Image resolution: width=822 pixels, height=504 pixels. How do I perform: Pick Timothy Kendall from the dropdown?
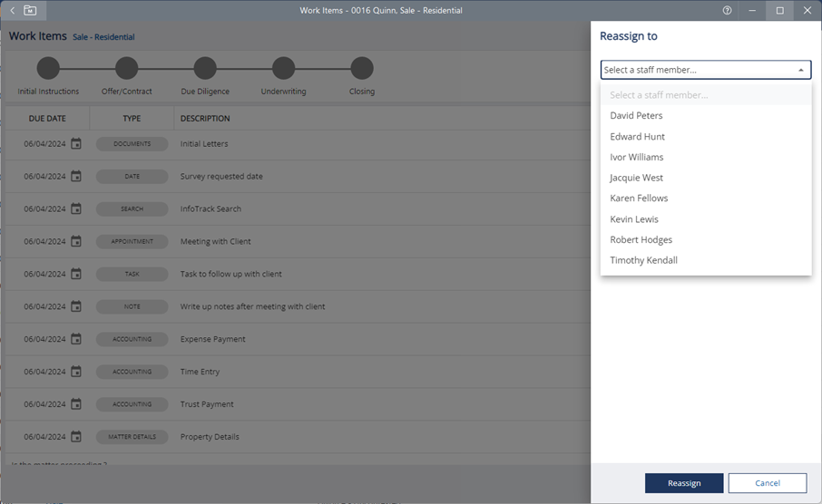coord(643,260)
